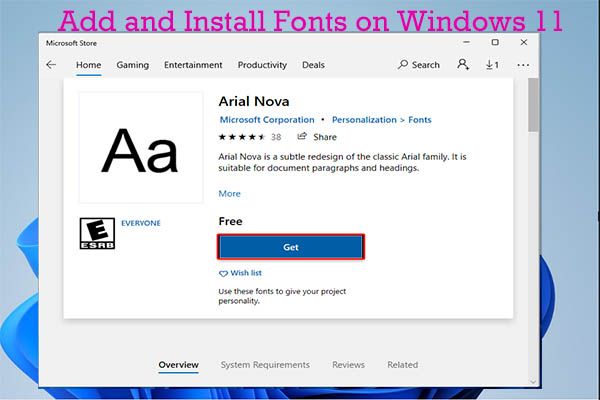Open the user account icon
This screenshot has height=400, width=600.
point(463,64)
